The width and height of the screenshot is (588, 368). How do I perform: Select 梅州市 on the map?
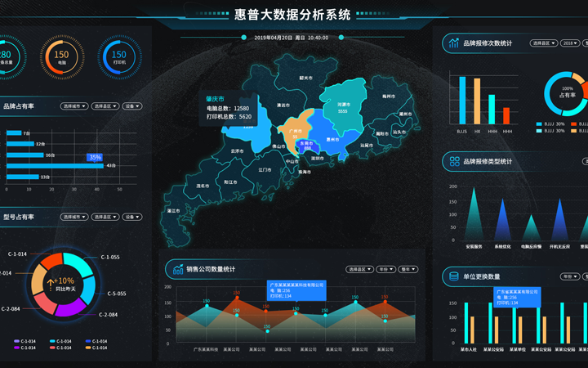[x=389, y=96]
